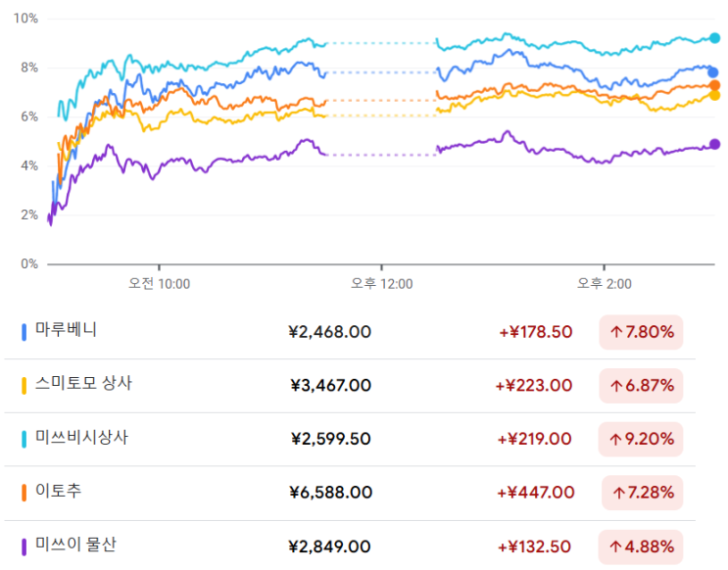This screenshot has height=570, width=728.
Task: Click the 4.88% change badge
Action: (x=642, y=547)
